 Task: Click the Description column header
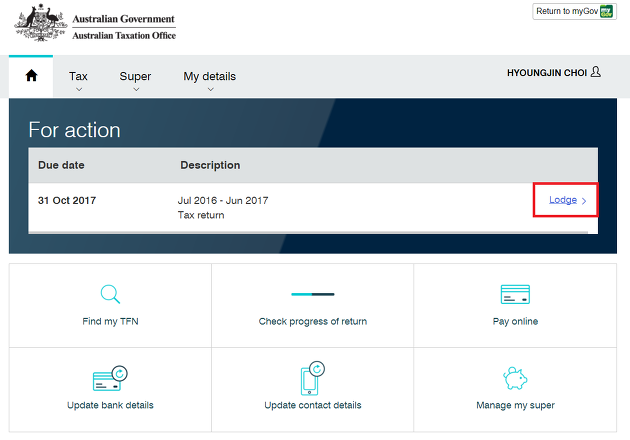[210, 165]
